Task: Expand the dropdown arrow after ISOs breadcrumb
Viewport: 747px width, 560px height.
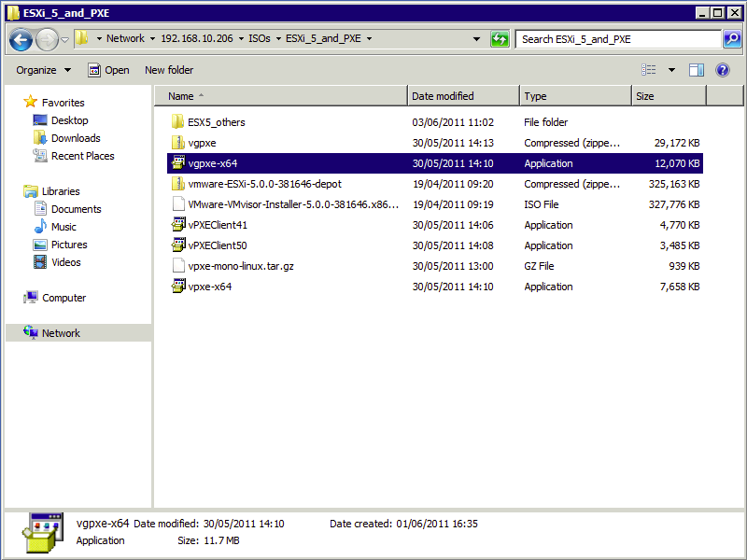Action: click(x=278, y=38)
